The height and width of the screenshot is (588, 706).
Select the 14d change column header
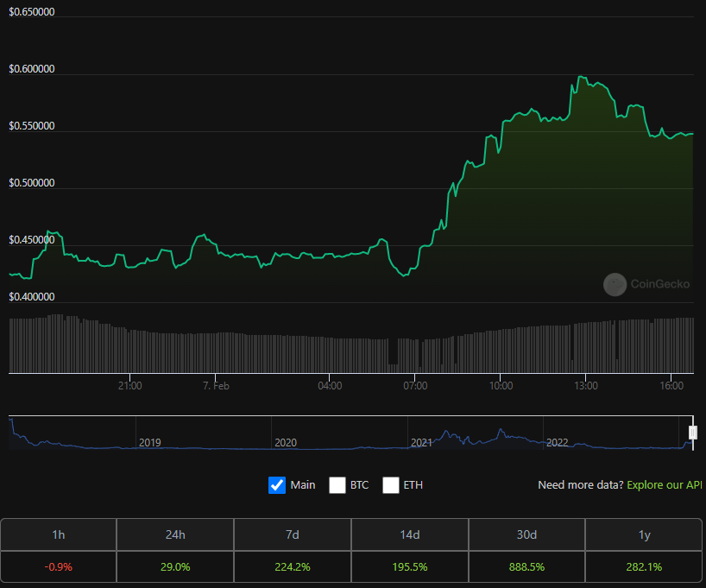[410, 534]
